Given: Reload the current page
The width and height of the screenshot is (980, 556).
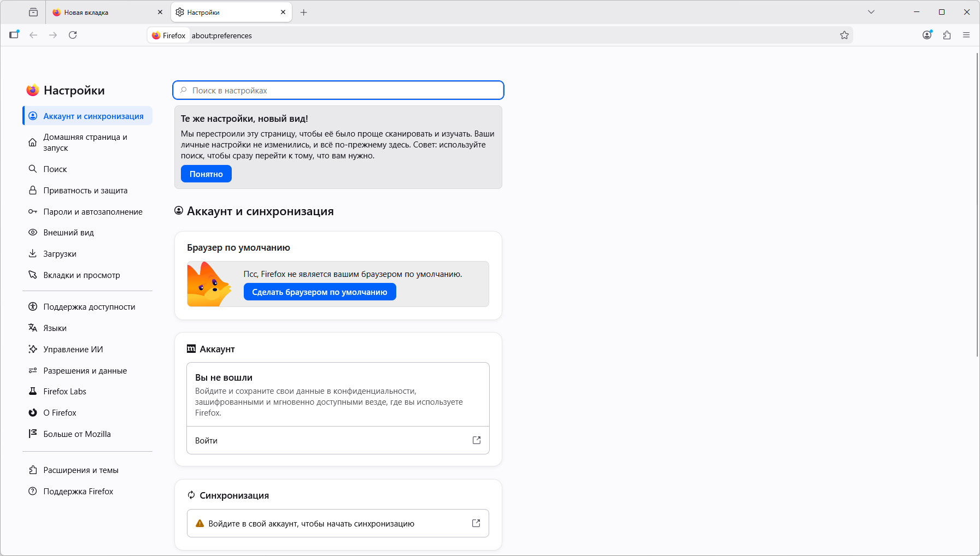Looking at the screenshot, I should pos(73,35).
